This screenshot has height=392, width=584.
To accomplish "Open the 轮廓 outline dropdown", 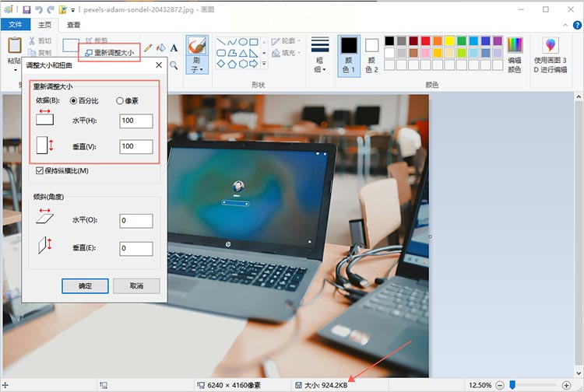I will (286, 40).
